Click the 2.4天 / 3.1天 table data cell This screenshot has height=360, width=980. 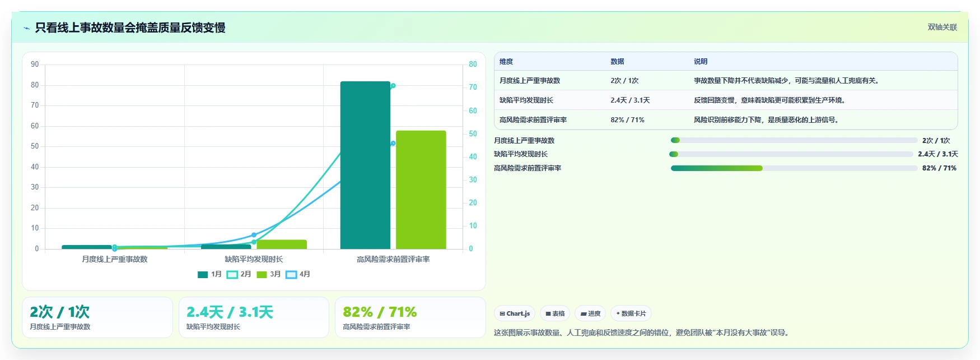point(630,100)
